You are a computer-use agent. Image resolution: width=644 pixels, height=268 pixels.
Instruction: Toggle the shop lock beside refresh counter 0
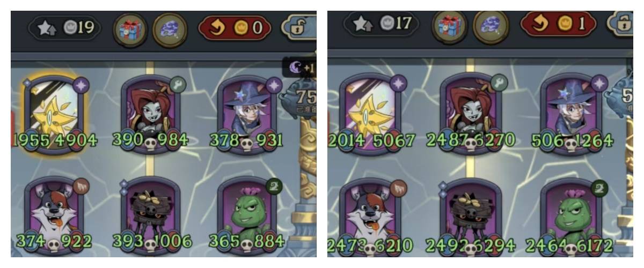click(299, 27)
